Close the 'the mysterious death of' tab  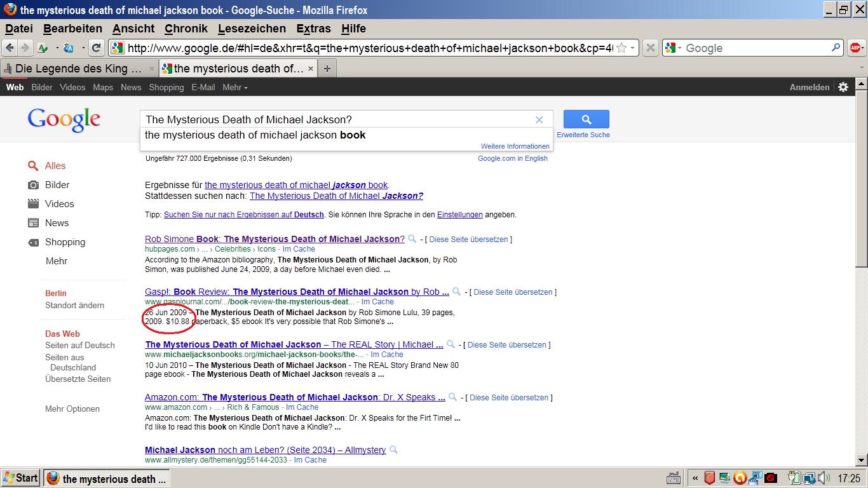(310, 68)
